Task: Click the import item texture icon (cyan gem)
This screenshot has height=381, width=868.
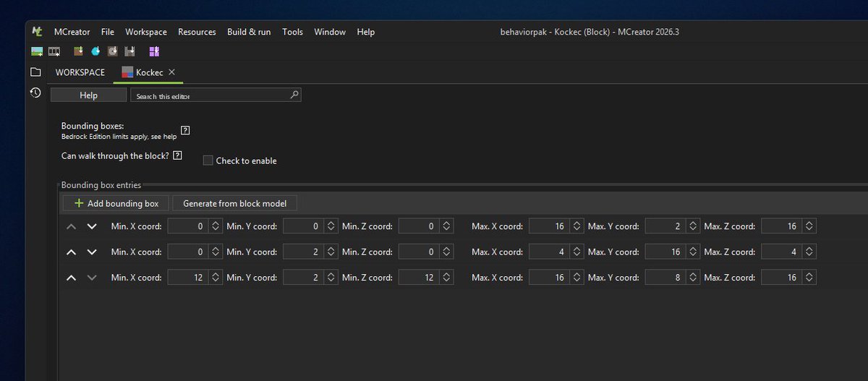Action: coord(95,51)
